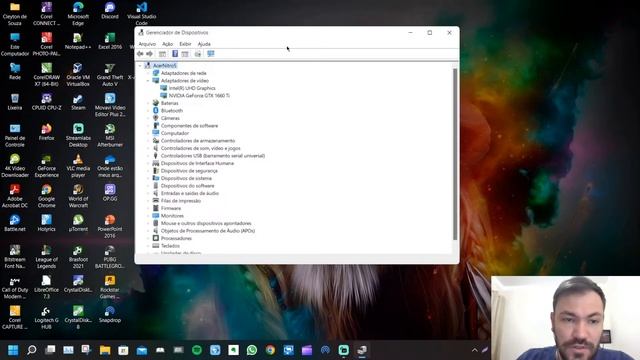Select NVIDIA GeForce GTX 1660 Ti device
This screenshot has width=640, height=360.
[199, 96]
